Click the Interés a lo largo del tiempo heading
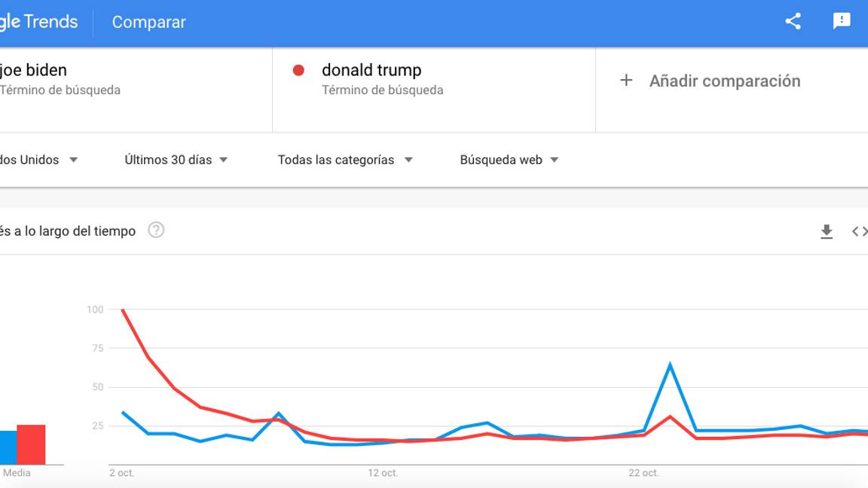The image size is (868, 488). [x=68, y=230]
